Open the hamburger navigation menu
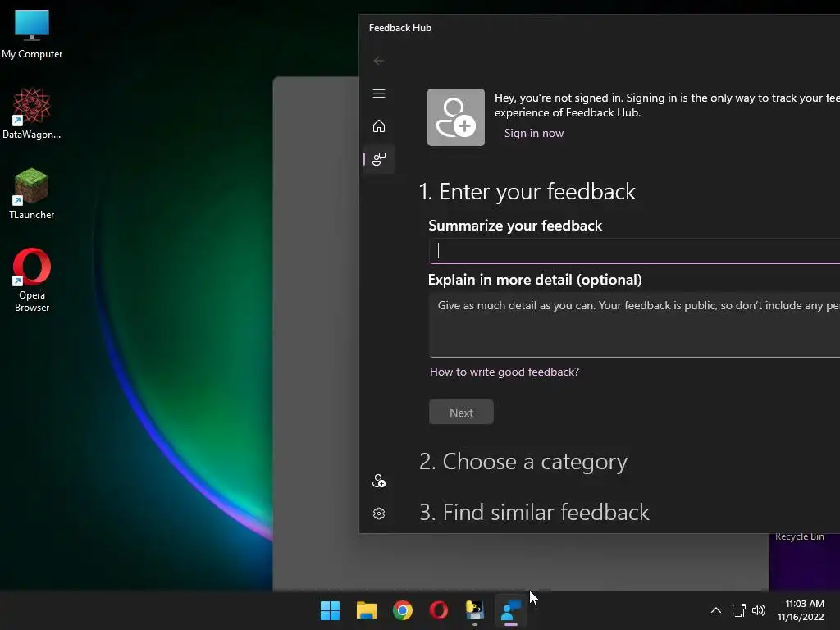Image resolution: width=840 pixels, height=630 pixels. pos(379,94)
